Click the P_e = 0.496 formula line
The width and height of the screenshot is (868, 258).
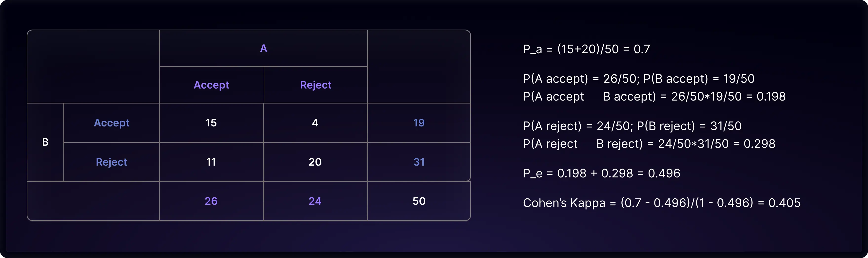(x=601, y=173)
